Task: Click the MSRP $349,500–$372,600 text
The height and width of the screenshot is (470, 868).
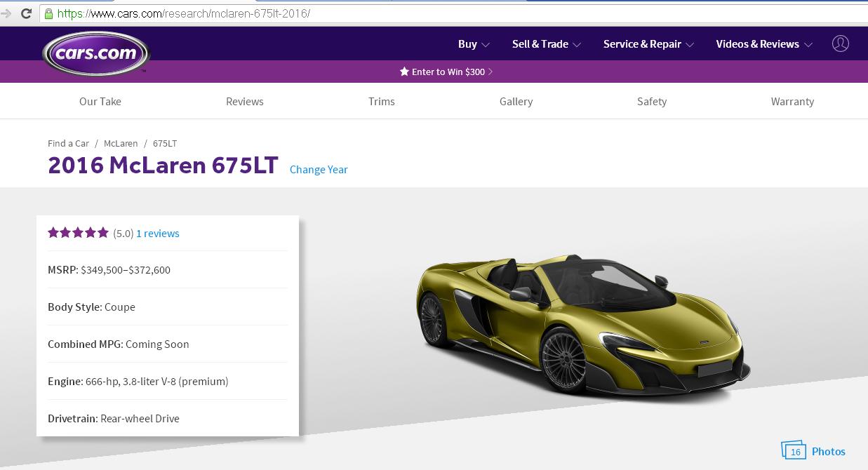Action: pyautogui.click(x=109, y=270)
